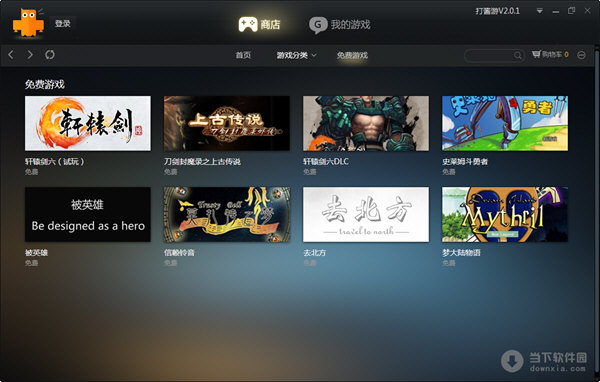Click the gamepad icon beside 商店
The height and width of the screenshot is (382, 600).
[x=248, y=24]
